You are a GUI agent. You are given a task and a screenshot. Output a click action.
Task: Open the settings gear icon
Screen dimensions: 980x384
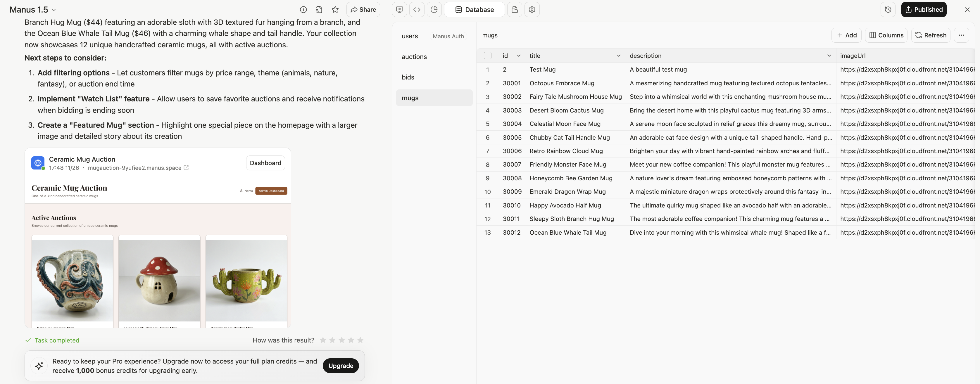pos(532,10)
